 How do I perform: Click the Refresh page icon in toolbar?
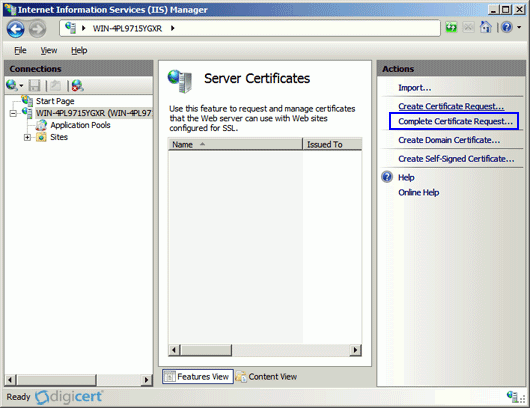coord(451,27)
